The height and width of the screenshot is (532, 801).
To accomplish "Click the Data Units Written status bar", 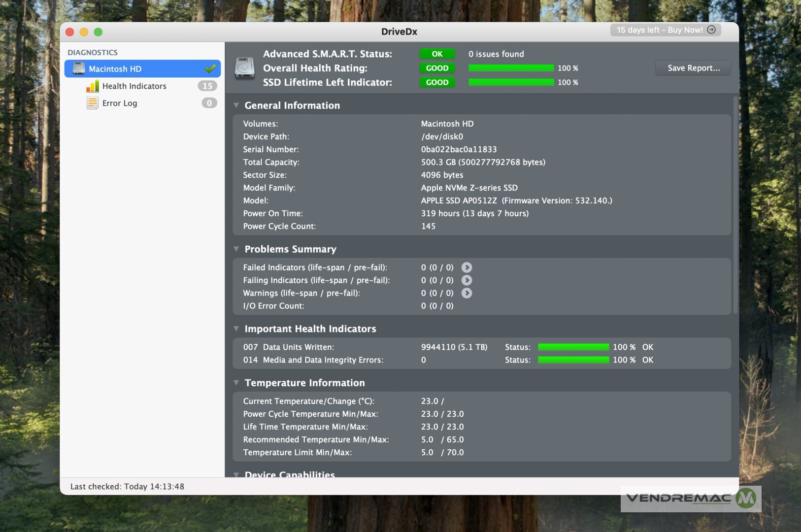I will click(x=573, y=347).
